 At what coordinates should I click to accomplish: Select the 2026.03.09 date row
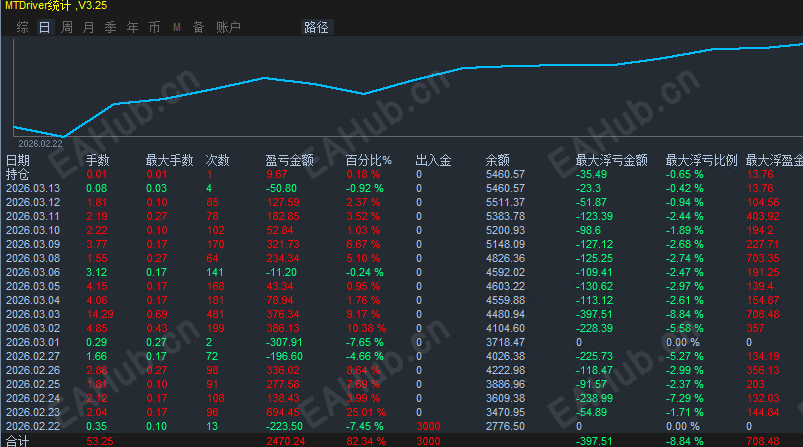coord(33,244)
